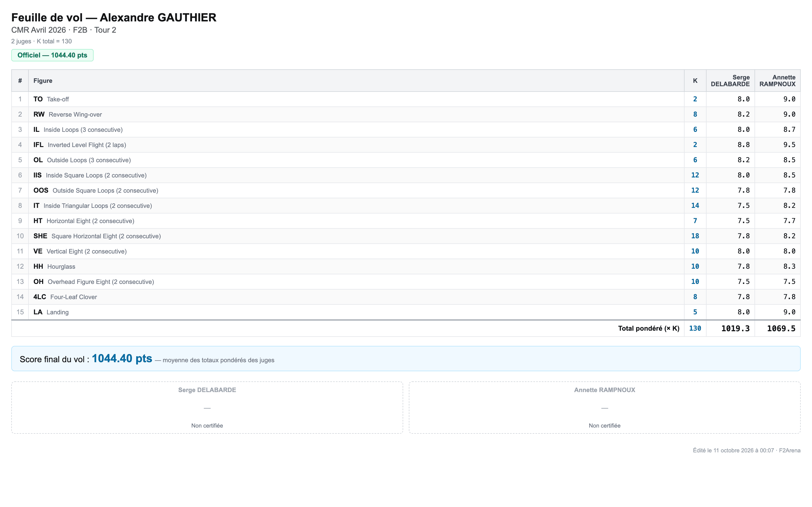This screenshot has height=507, width=812.
Task: Click Annette RAMPNOUX signature box
Action: click(604, 407)
